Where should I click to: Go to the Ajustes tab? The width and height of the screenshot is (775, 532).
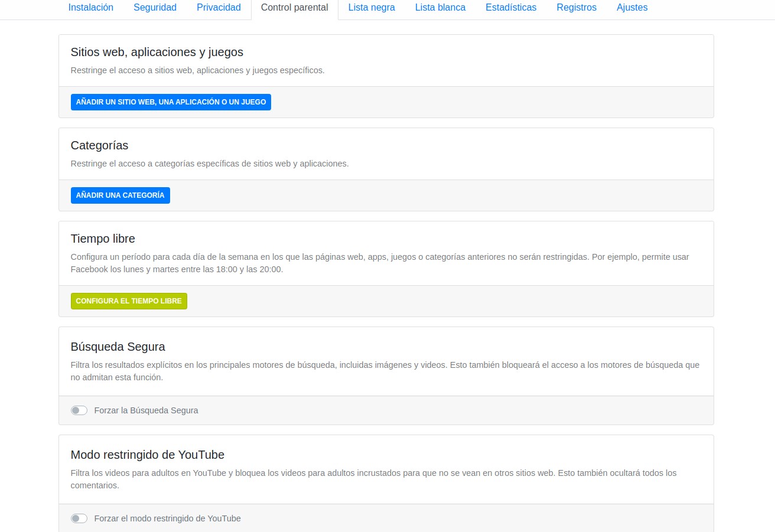[x=631, y=8]
